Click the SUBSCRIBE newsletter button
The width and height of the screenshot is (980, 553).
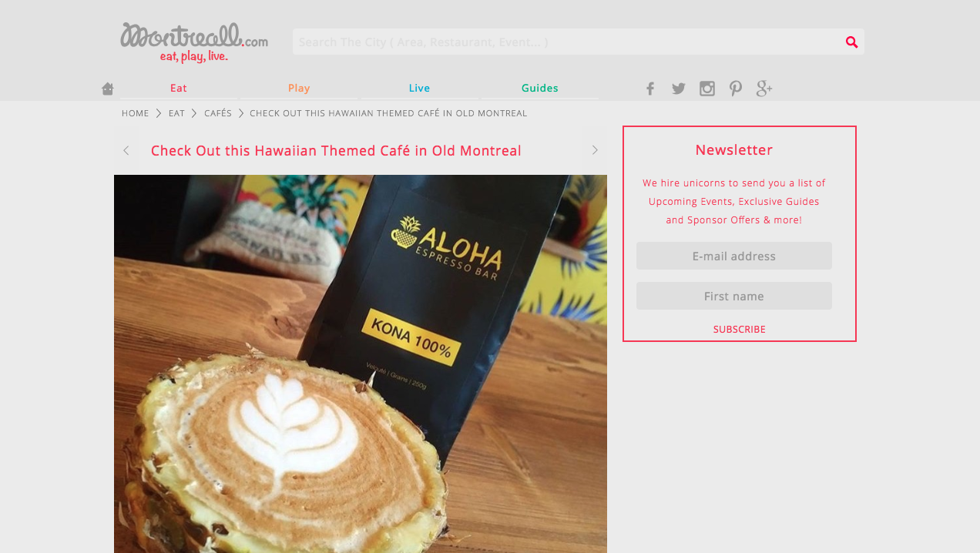(740, 329)
